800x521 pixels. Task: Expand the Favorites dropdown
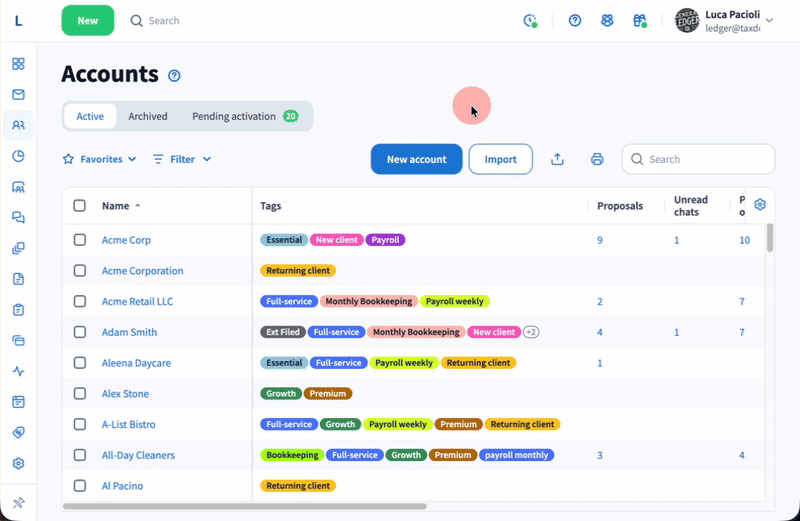coord(99,159)
